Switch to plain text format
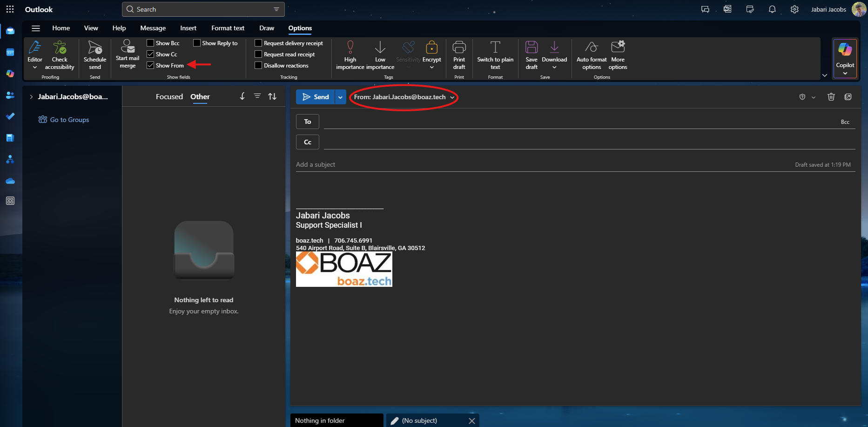This screenshot has width=868, height=427. tap(495, 48)
